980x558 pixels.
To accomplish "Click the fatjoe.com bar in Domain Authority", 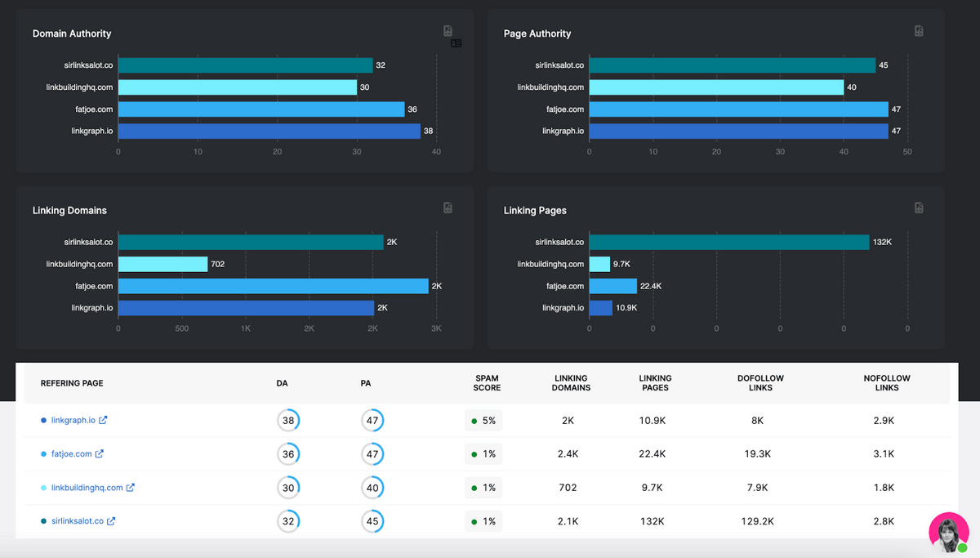I will [x=261, y=109].
